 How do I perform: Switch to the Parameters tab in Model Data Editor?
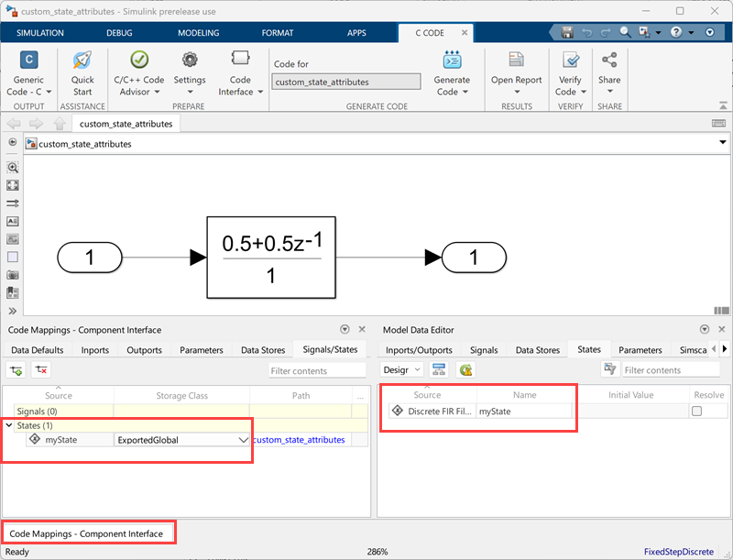(x=640, y=349)
